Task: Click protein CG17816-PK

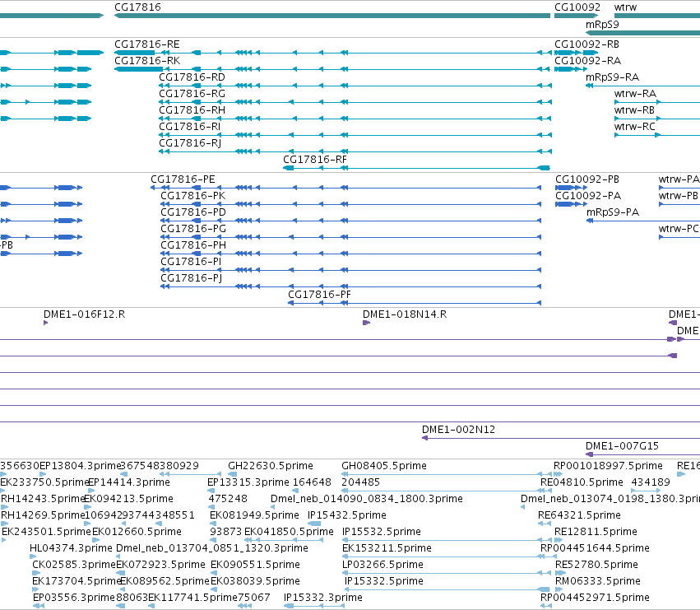Action: coord(192,196)
